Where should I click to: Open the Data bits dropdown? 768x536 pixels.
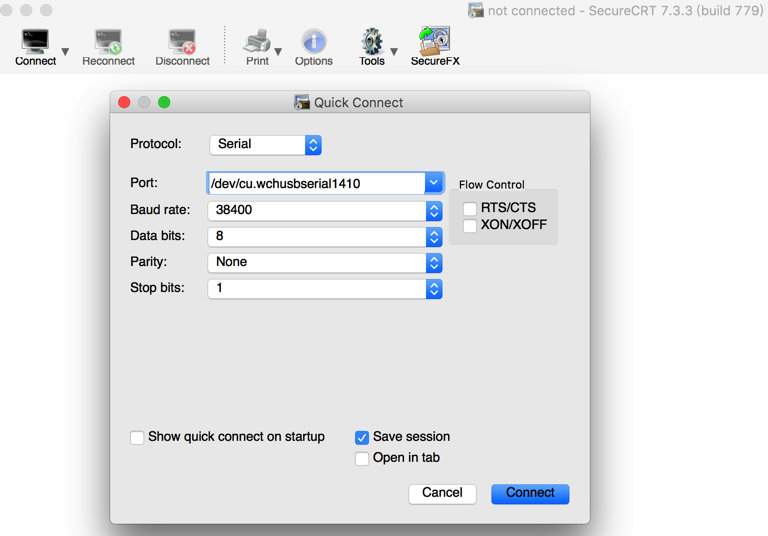[x=325, y=237]
